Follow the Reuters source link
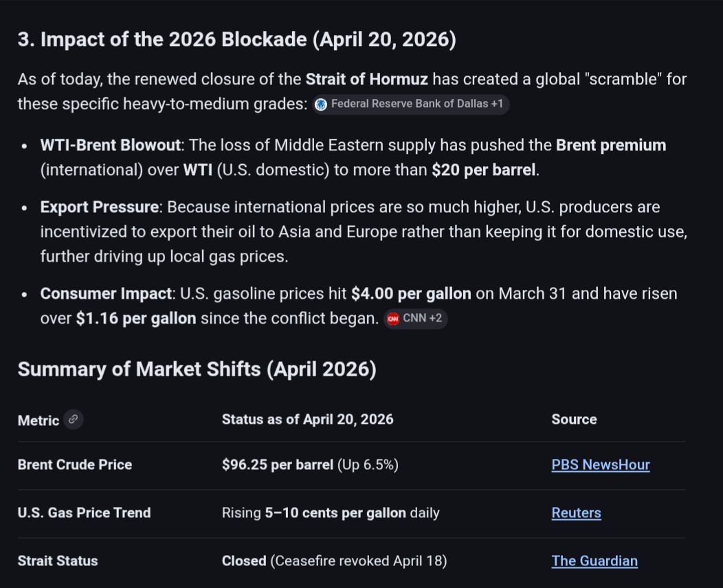This screenshot has height=588, width=723. coord(576,513)
